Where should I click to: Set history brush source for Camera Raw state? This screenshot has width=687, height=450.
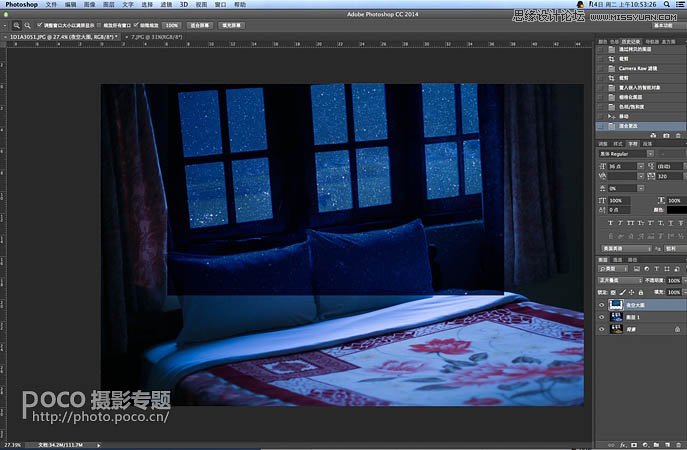click(x=600, y=68)
